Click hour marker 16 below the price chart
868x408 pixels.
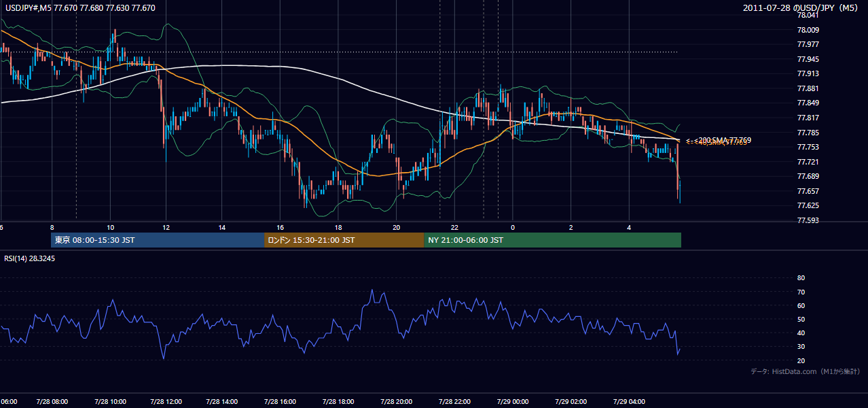click(x=280, y=227)
